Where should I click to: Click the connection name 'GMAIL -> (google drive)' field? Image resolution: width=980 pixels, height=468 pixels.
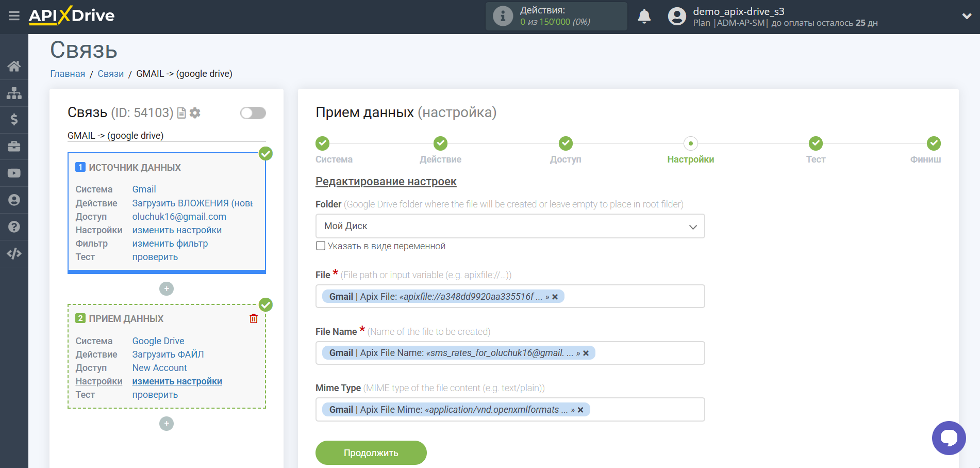[167, 136]
